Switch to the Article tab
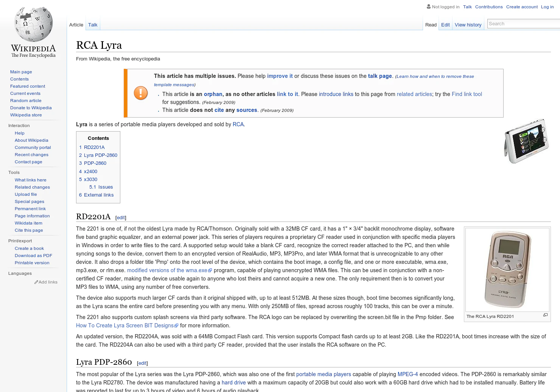 (76, 25)
